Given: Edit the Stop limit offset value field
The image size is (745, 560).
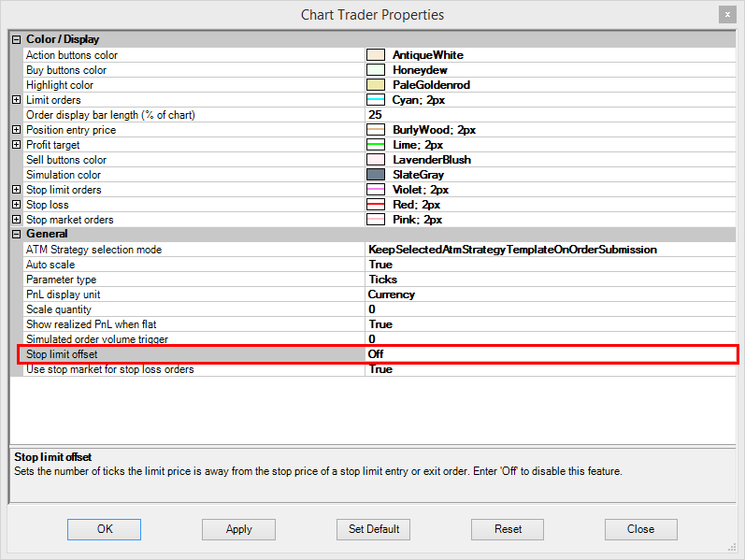Looking at the screenshot, I should tap(550, 354).
